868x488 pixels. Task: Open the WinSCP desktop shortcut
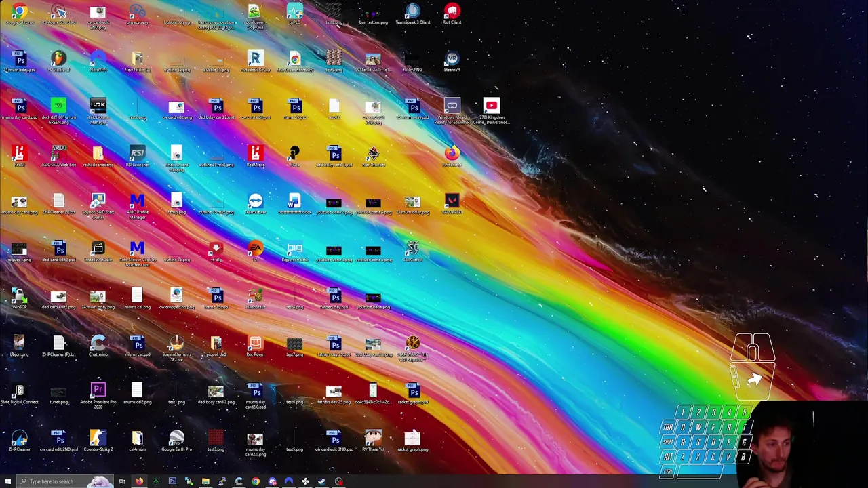(x=19, y=296)
